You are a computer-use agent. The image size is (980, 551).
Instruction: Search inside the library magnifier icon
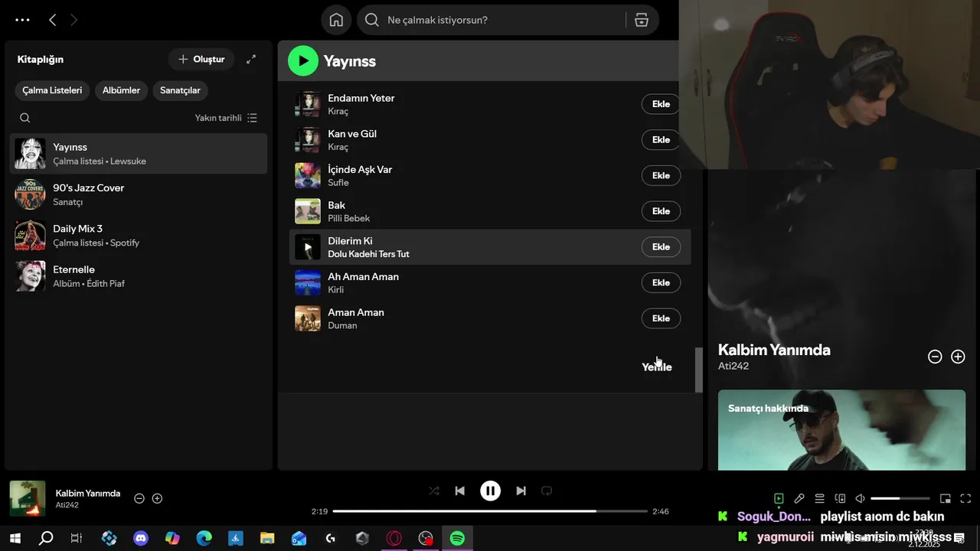coord(25,118)
